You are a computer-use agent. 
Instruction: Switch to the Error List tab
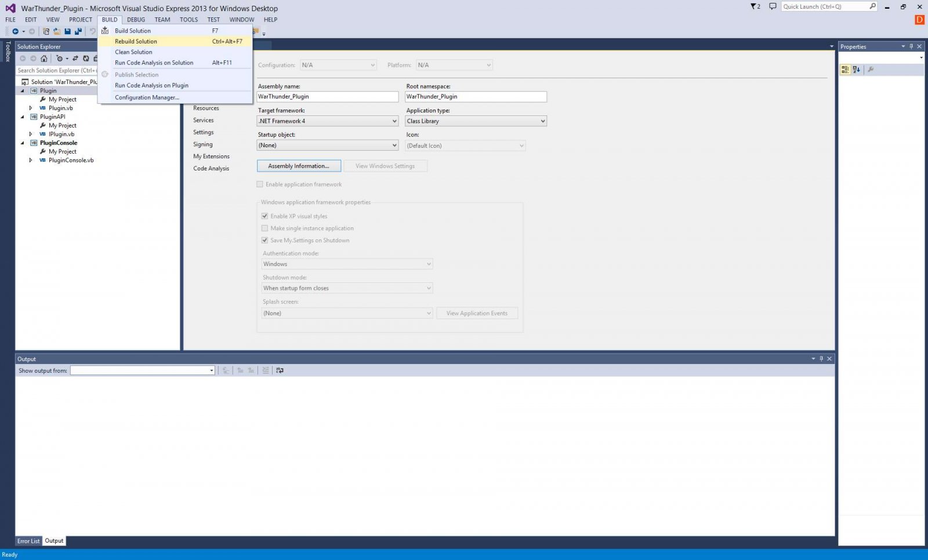click(28, 541)
